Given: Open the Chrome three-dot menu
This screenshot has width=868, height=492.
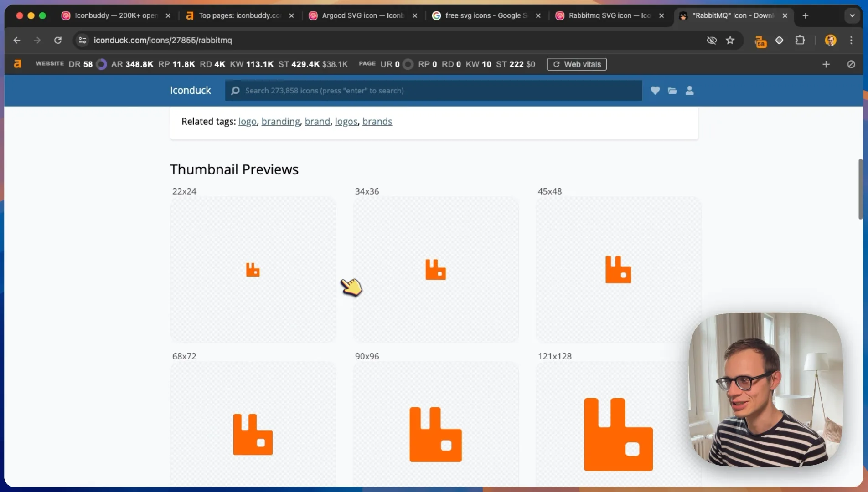Looking at the screenshot, I should [851, 40].
